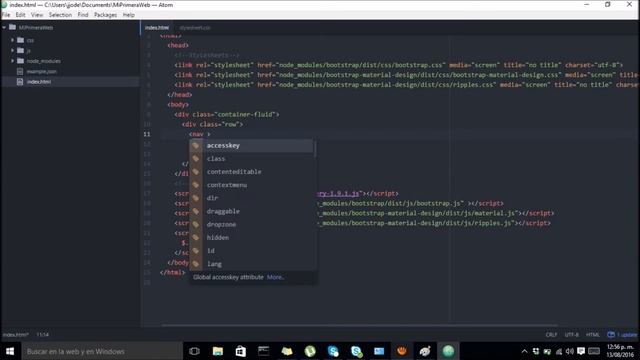
Task: Expand the node_modules folder arrow
Action: [x=12, y=60]
